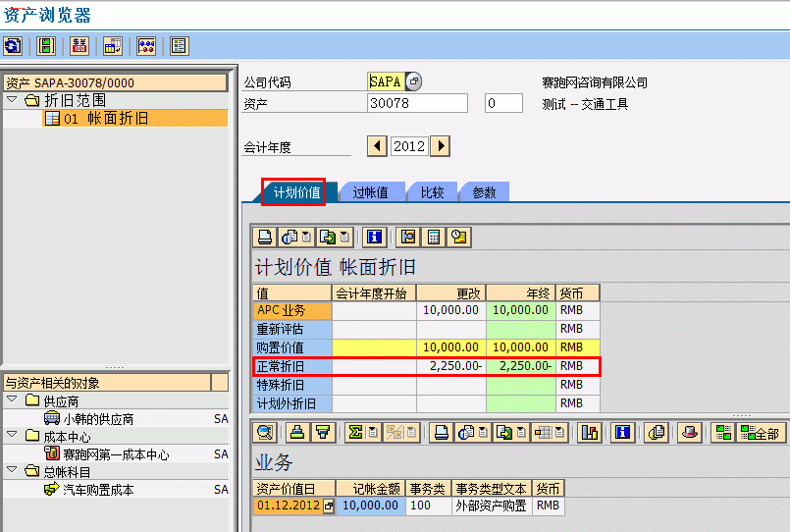Image resolution: width=790 pixels, height=532 pixels.
Task: Click the checklist icon in top toolbar
Action: (x=180, y=46)
